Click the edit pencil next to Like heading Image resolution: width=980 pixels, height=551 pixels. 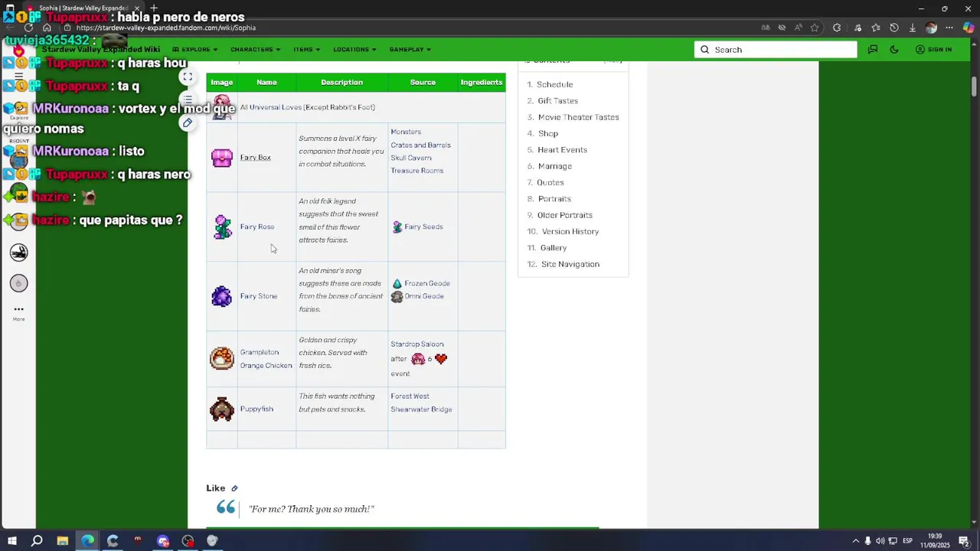coord(234,488)
